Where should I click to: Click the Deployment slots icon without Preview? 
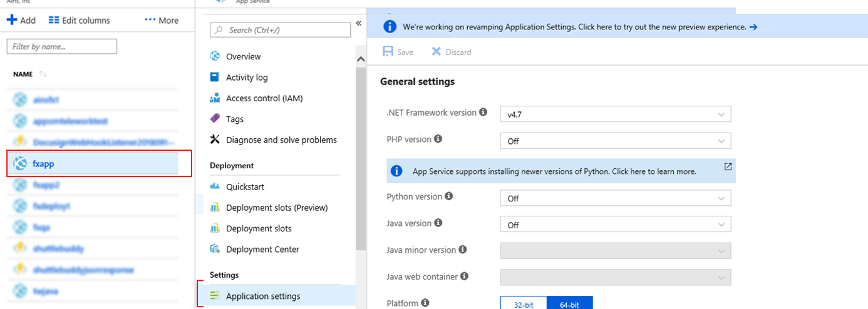(215, 228)
